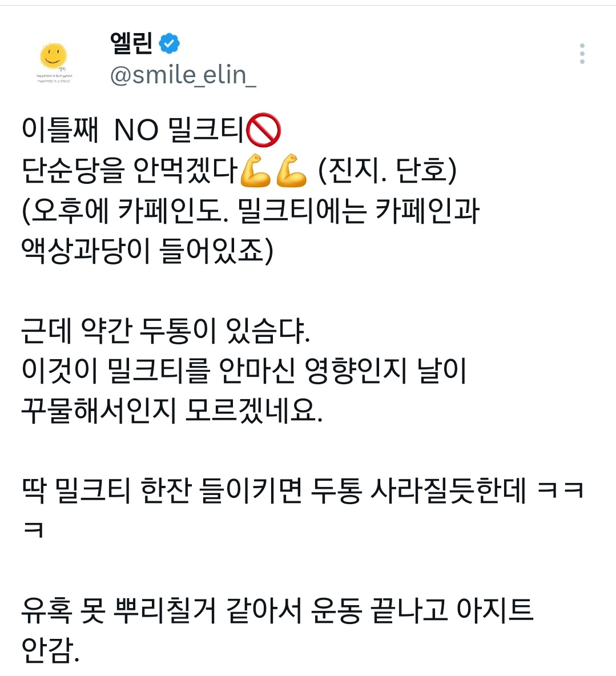Click the line 꾸물해서인지 모르겠네요.

coord(172,410)
